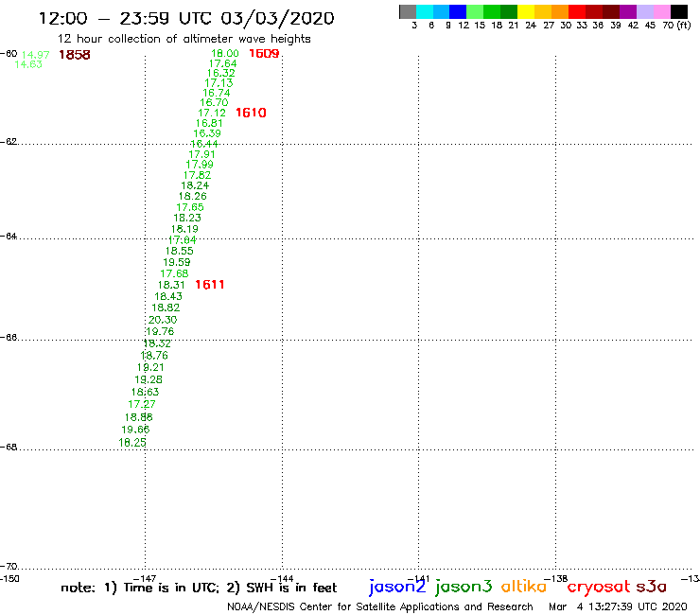Click the 19.21 wave height reading

tap(150, 367)
